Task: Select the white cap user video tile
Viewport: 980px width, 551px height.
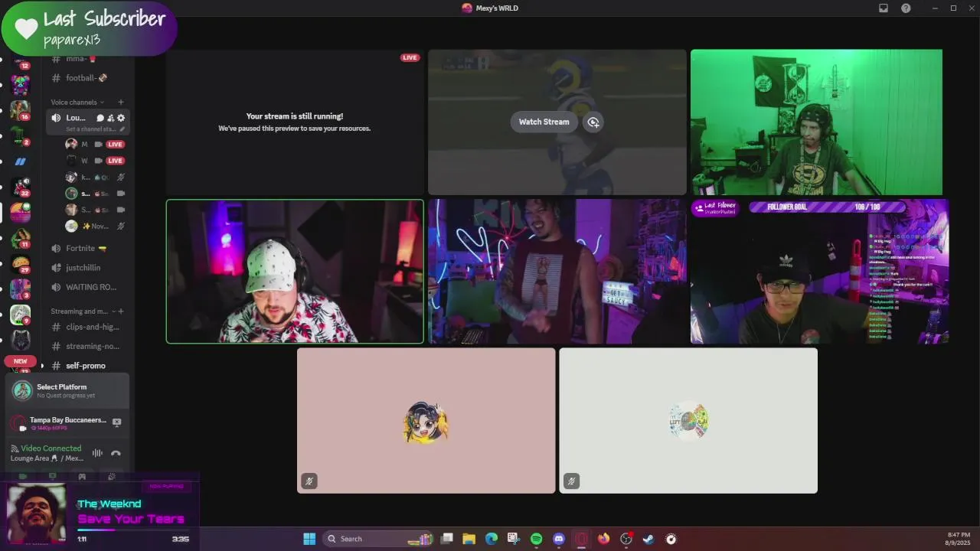Action: pyautogui.click(x=295, y=272)
